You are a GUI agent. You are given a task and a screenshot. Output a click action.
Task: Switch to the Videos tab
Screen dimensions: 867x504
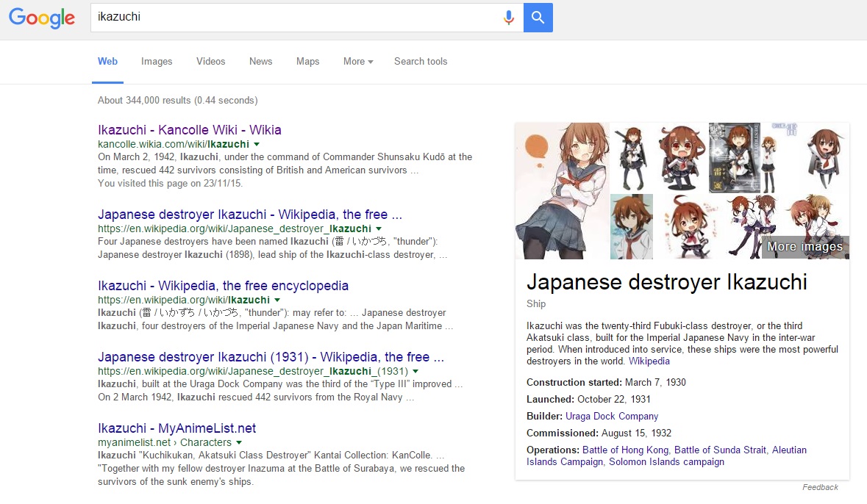pyautogui.click(x=210, y=61)
